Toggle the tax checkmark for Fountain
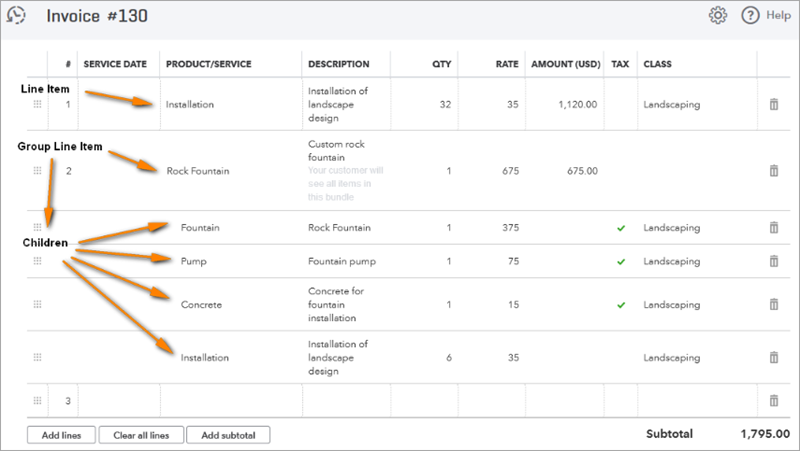The width and height of the screenshot is (800, 451). click(x=621, y=228)
